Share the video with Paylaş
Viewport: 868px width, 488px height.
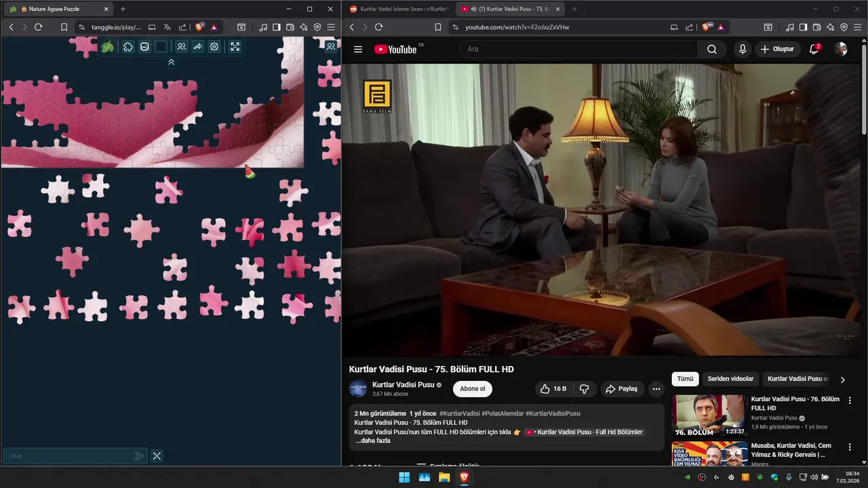click(x=621, y=389)
